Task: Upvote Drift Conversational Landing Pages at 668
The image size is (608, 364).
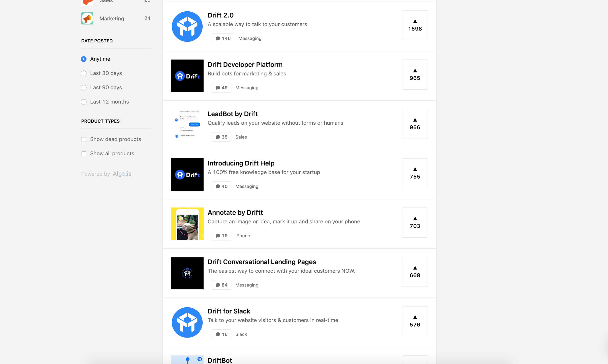Action: pyautogui.click(x=415, y=272)
